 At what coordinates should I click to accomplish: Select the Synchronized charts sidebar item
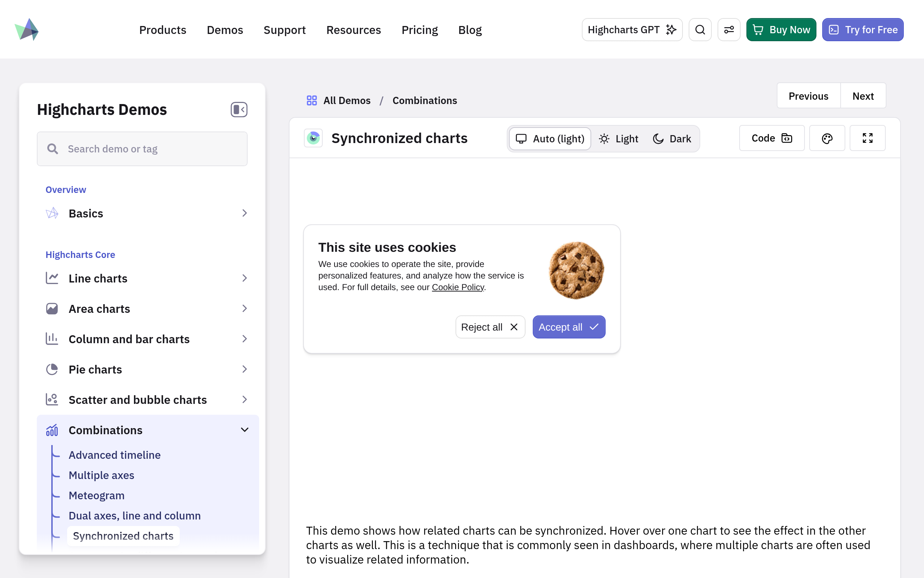(123, 536)
